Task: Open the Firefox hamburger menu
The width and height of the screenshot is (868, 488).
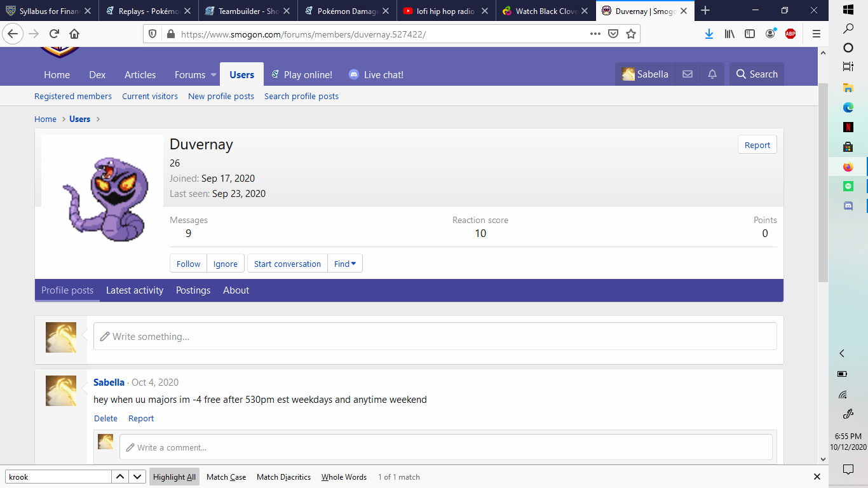Action: (x=817, y=34)
